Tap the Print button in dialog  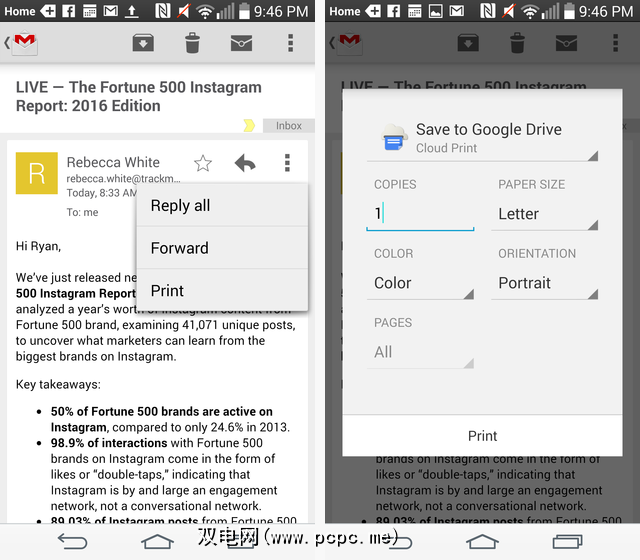(482, 436)
